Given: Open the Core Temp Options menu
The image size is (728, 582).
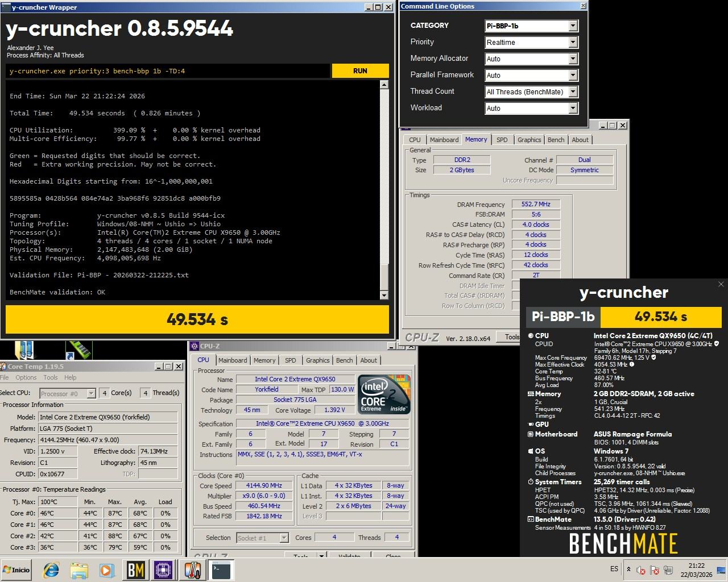Looking at the screenshot, I should coord(26,377).
